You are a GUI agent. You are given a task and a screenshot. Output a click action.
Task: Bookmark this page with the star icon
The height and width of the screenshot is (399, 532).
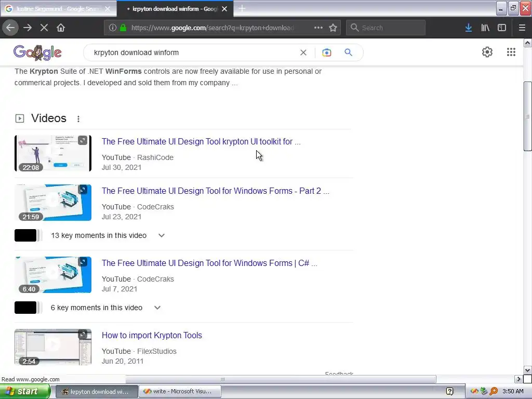click(x=333, y=28)
